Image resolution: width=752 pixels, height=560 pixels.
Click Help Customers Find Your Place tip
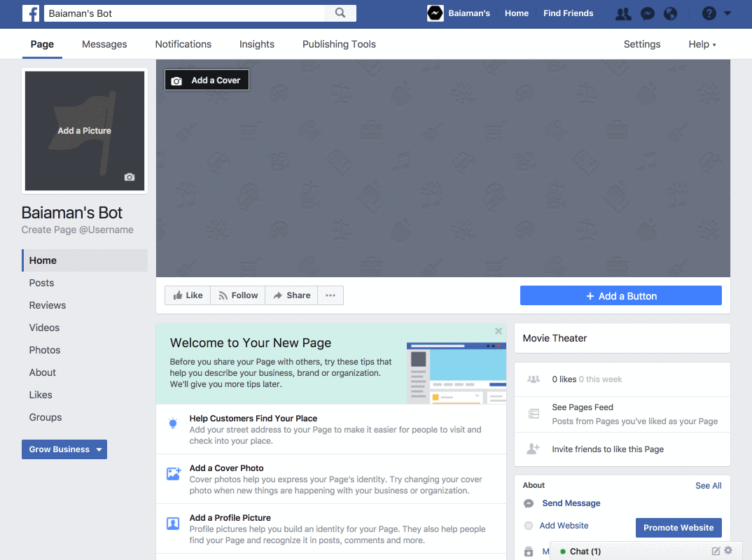pos(253,419)
